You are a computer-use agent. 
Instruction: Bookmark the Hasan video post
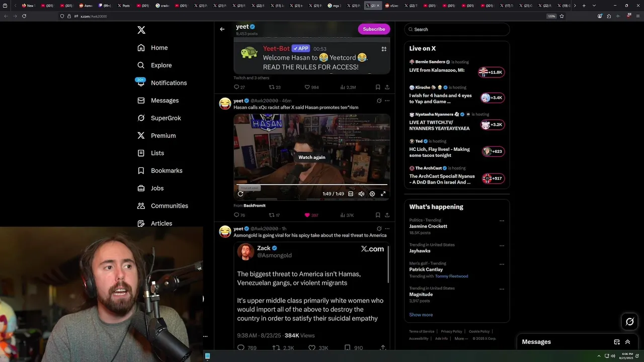[377, 215]
